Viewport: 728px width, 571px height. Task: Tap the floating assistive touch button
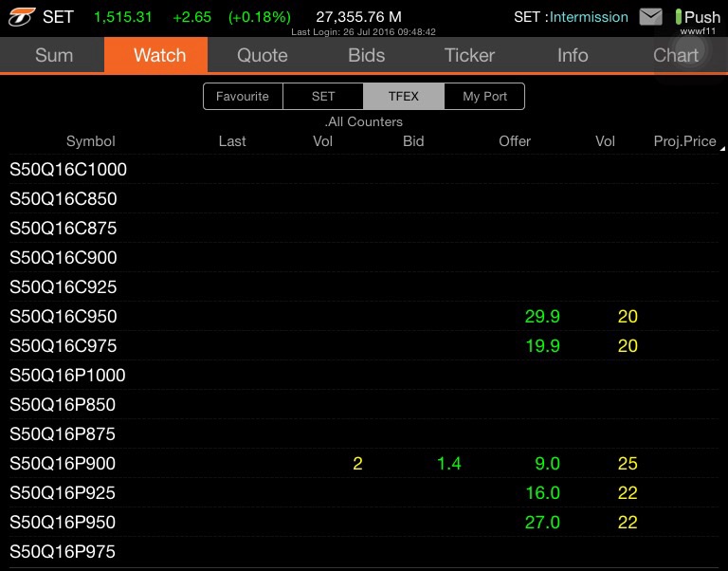(690, 48)
